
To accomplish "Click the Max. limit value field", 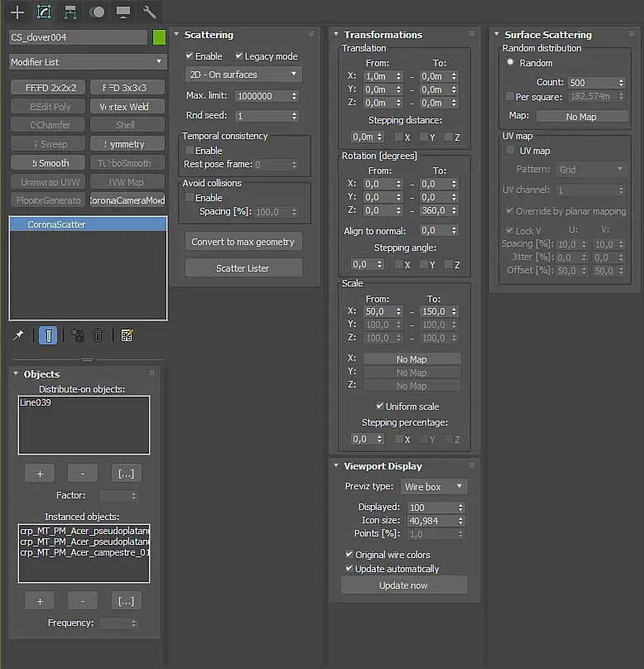I will [x=262, y=96].
